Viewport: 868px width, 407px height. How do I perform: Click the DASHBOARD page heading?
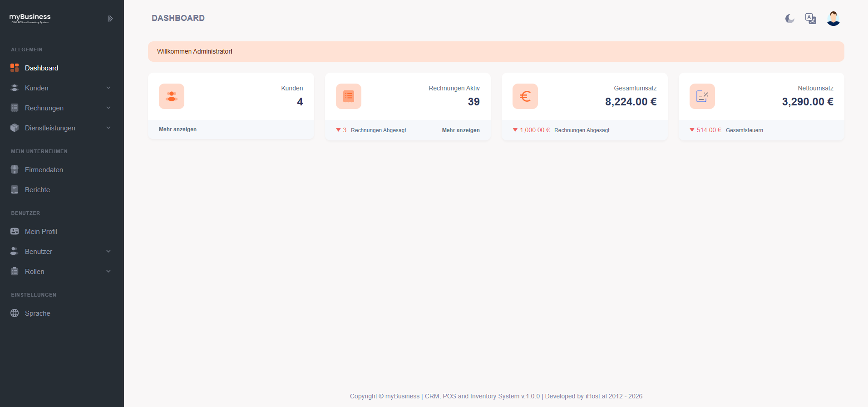(x=178, y=18)
